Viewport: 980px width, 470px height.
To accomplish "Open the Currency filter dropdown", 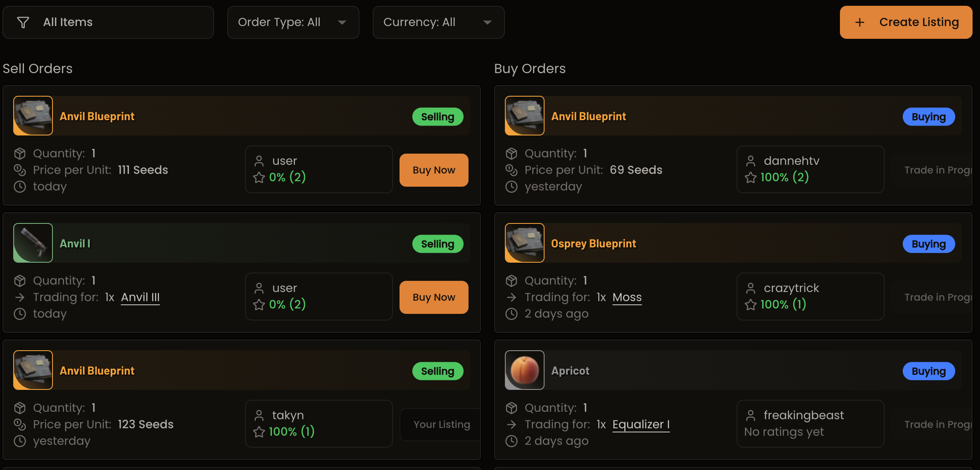I will (x=438, y=22).
